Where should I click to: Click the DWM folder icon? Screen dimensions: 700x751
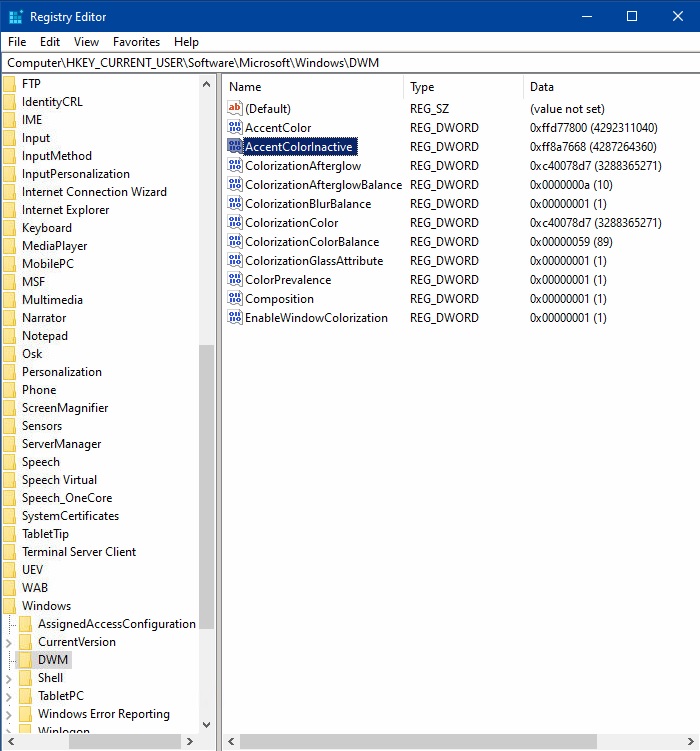pyautogui.click(x=26, y=660)
